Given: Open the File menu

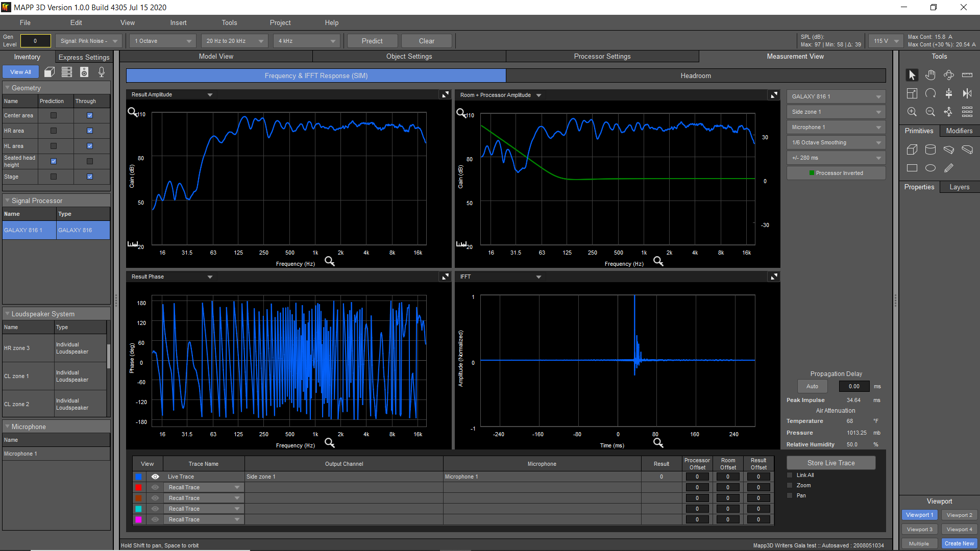Looking at the screenshot, I should tap(25, 22).
